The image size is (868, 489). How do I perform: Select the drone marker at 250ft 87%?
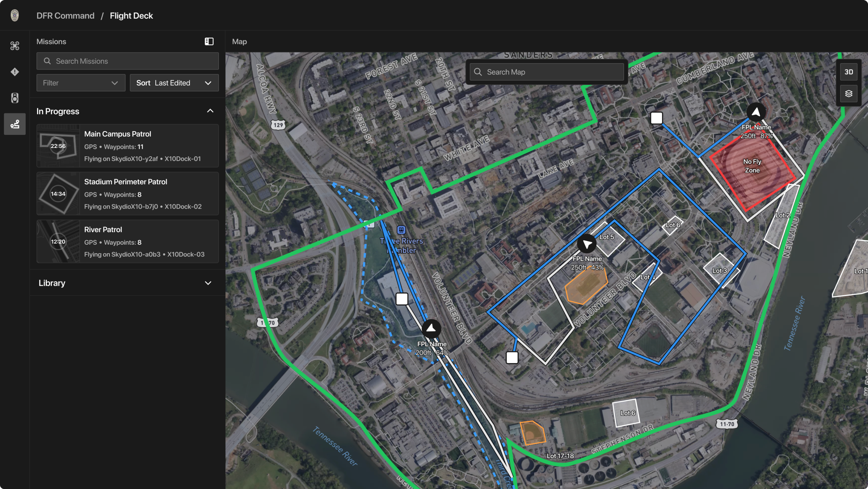[x=756, y=112]
